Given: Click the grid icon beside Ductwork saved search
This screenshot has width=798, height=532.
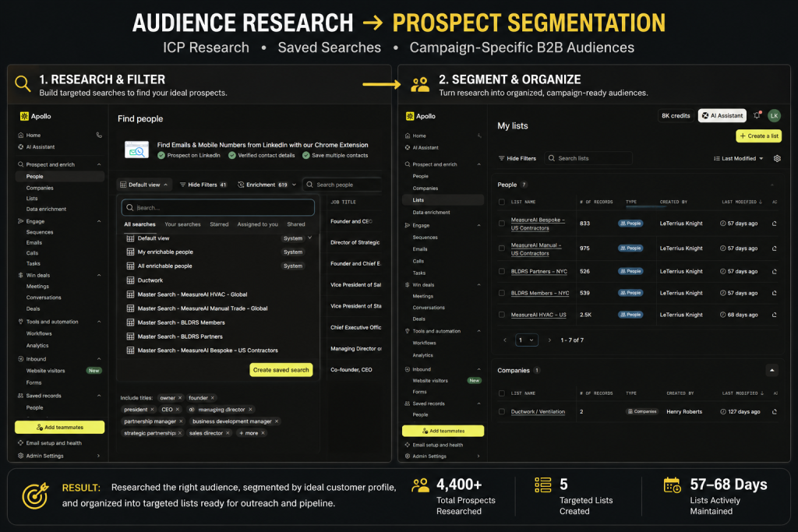Looking at the screenshot, I should tap(130, 280).
